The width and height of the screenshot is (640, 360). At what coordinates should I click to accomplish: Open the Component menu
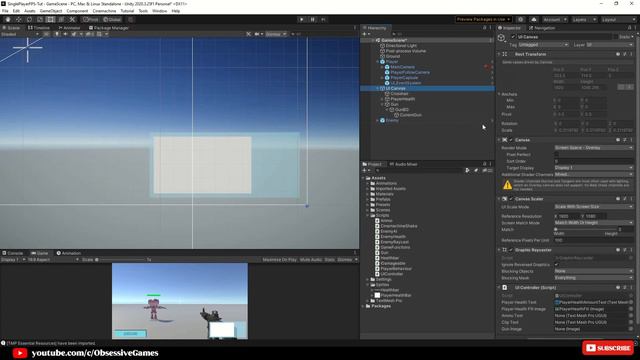(x=77, y=11)
